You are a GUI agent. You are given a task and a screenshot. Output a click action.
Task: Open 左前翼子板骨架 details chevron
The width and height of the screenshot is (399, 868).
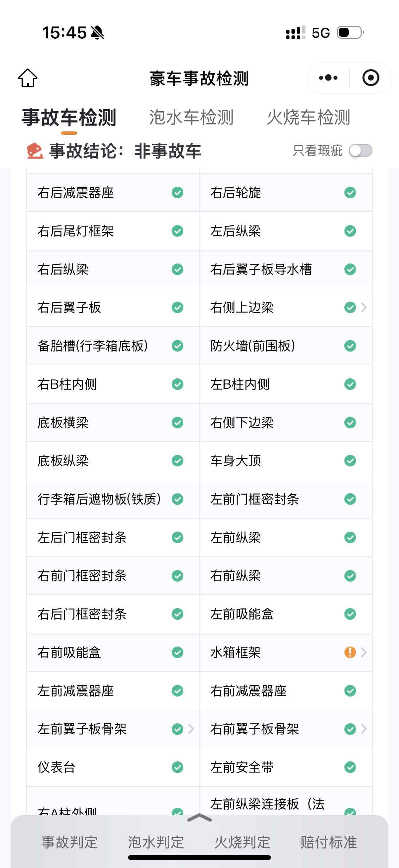point(191,729)
